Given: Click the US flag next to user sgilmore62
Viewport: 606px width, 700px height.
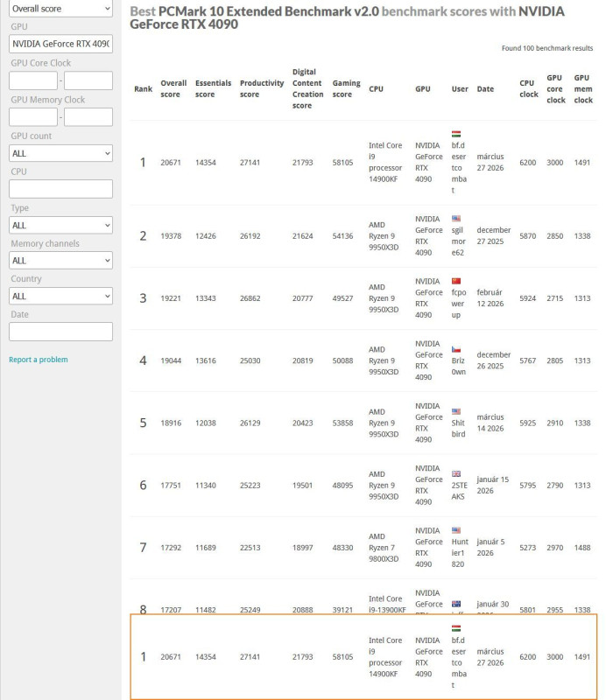Looking at the screenshot, I should (456, 219).
